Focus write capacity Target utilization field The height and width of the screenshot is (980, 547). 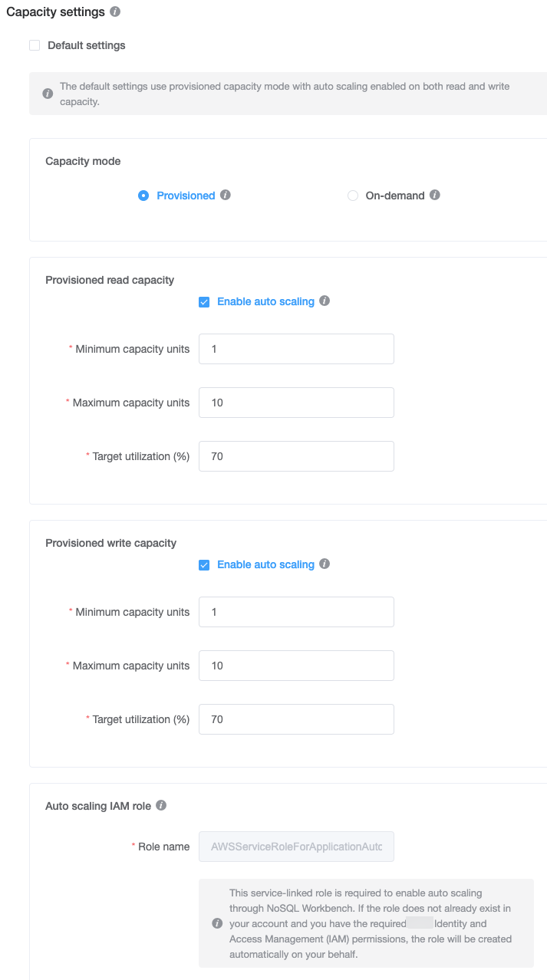point(296,719)
